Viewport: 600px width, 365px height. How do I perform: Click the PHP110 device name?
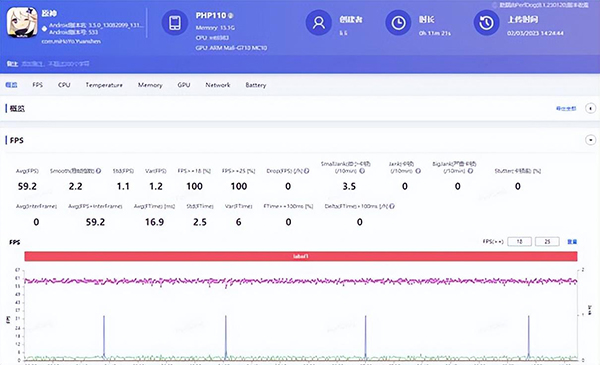[x=211, y=16]
